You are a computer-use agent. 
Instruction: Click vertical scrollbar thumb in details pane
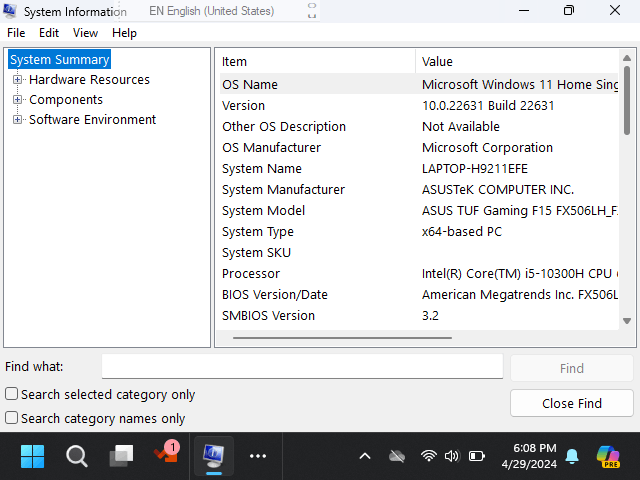(x=627, y=101)
